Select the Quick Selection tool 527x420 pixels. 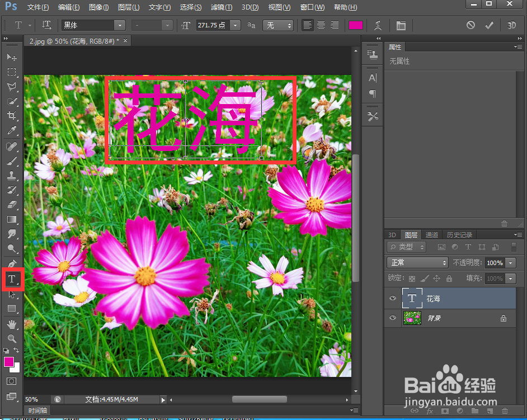click(x=12, y=101)
